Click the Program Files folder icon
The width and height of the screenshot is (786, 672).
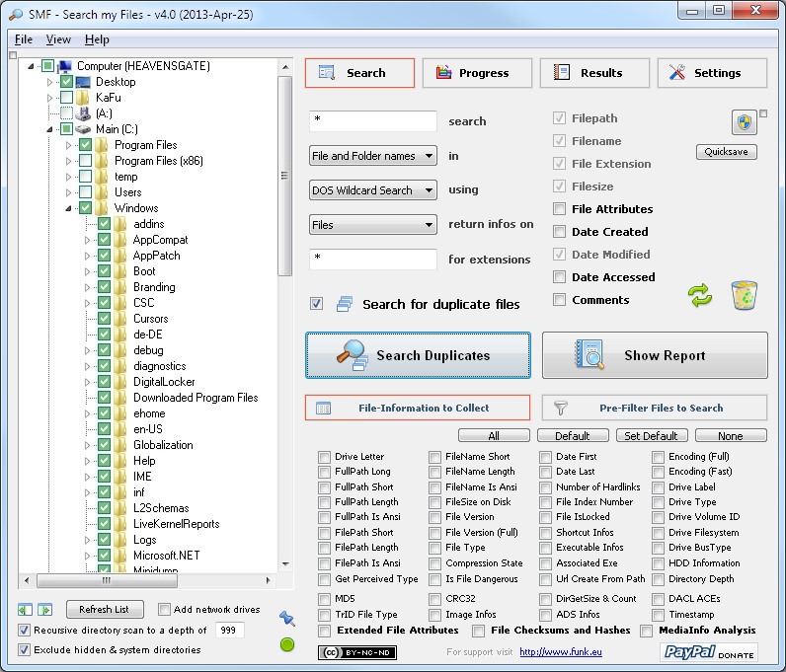click(x=102, y=145)
